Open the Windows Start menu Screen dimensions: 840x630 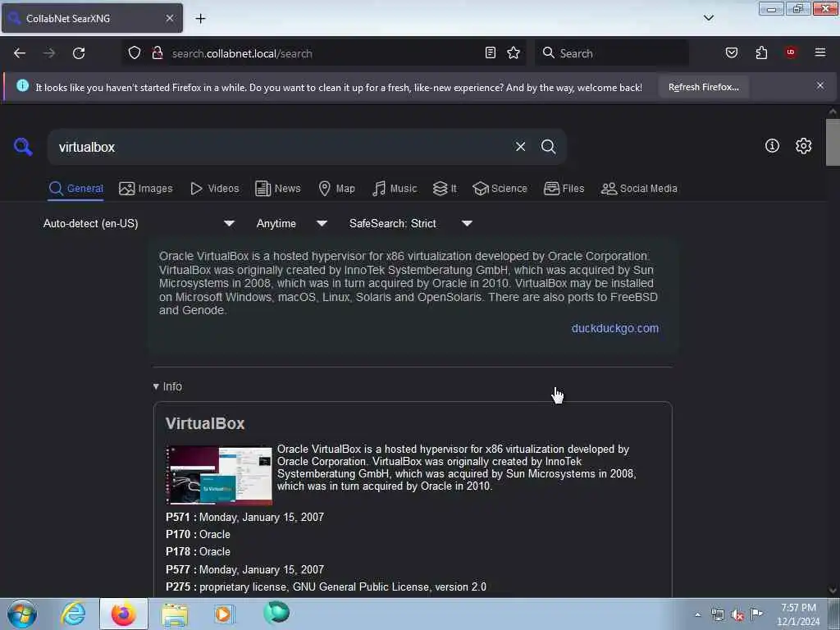click(22, 614)
